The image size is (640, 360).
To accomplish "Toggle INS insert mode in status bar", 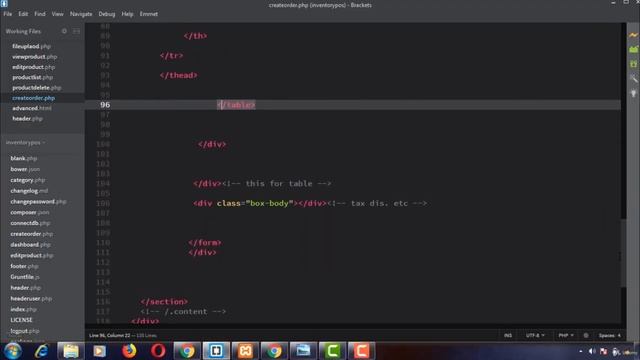I will [508, 336].
